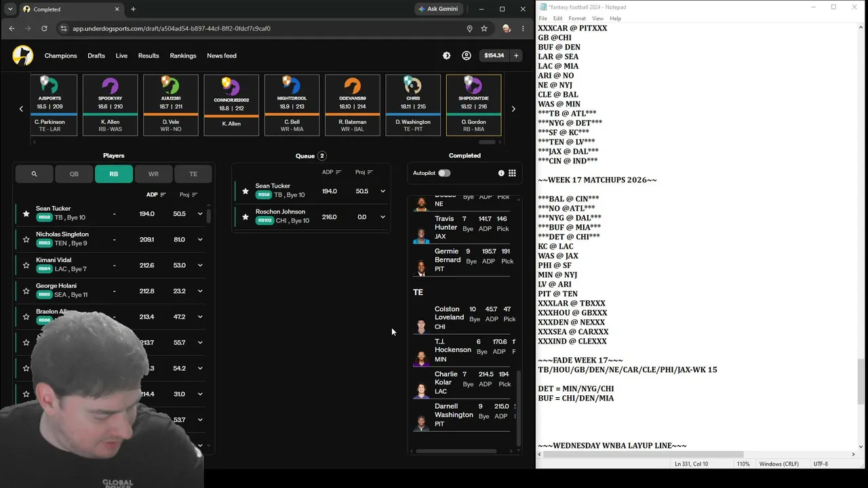Filter players by WR tab

coord(153,174)
